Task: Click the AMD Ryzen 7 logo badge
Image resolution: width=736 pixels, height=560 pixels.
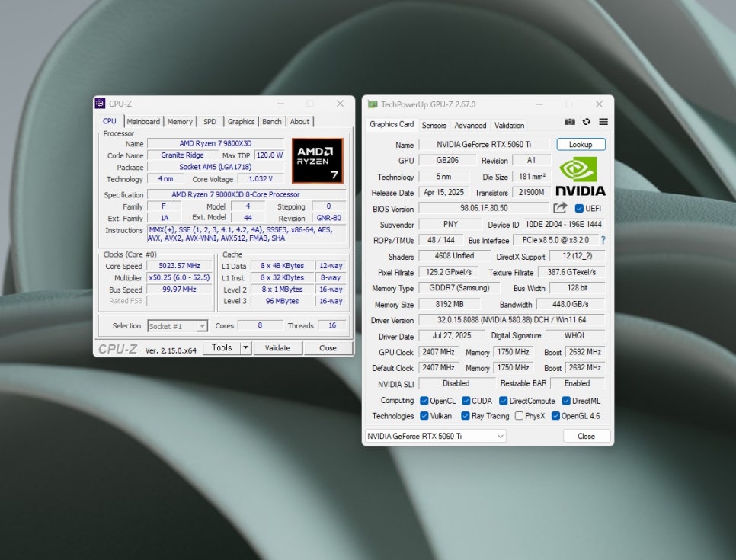Action: coord(317,161)
